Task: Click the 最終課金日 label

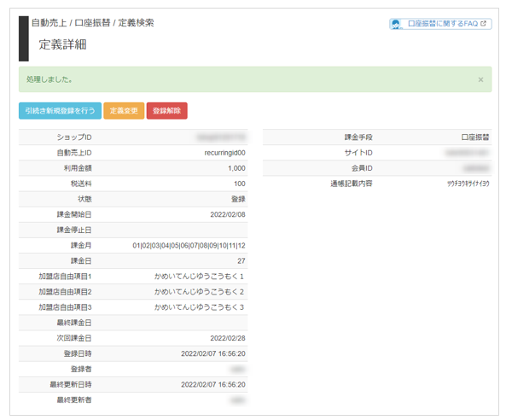Action: pyautogui.click(x=74, y=323)
